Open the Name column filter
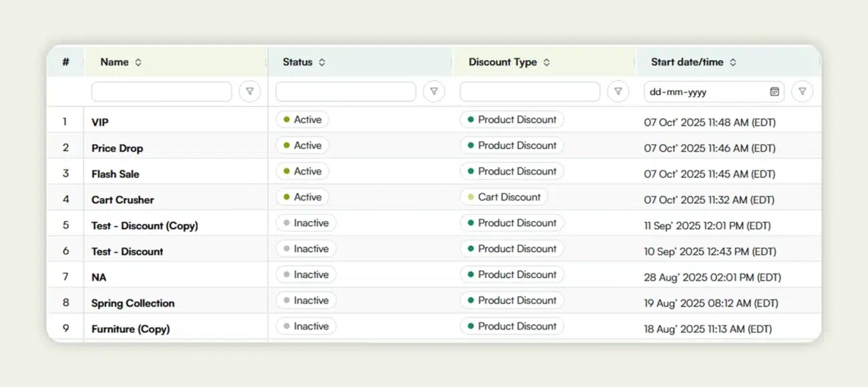Viewport: 868px width, 387px height. point(250,92)
